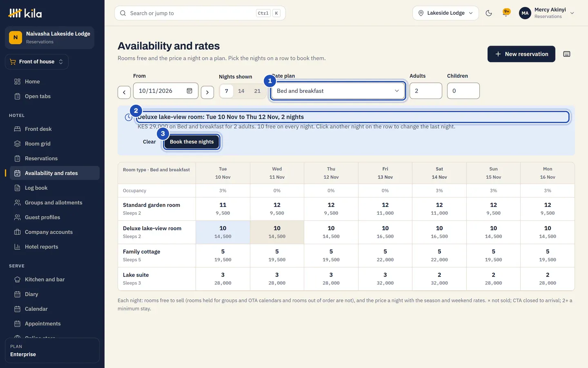This screenshot has width=588, height=368.
Task: Click the Adults number field
Action: coord(425,91)
